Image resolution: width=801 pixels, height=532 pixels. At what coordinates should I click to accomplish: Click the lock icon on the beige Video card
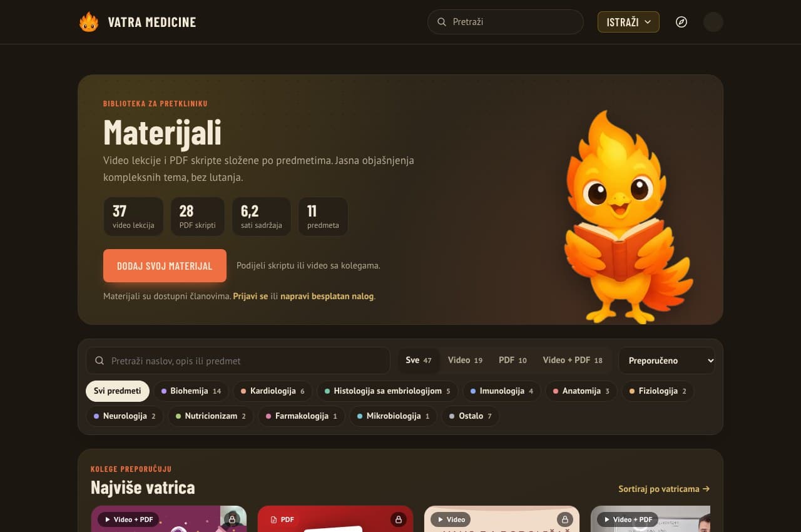coord(565,519)
